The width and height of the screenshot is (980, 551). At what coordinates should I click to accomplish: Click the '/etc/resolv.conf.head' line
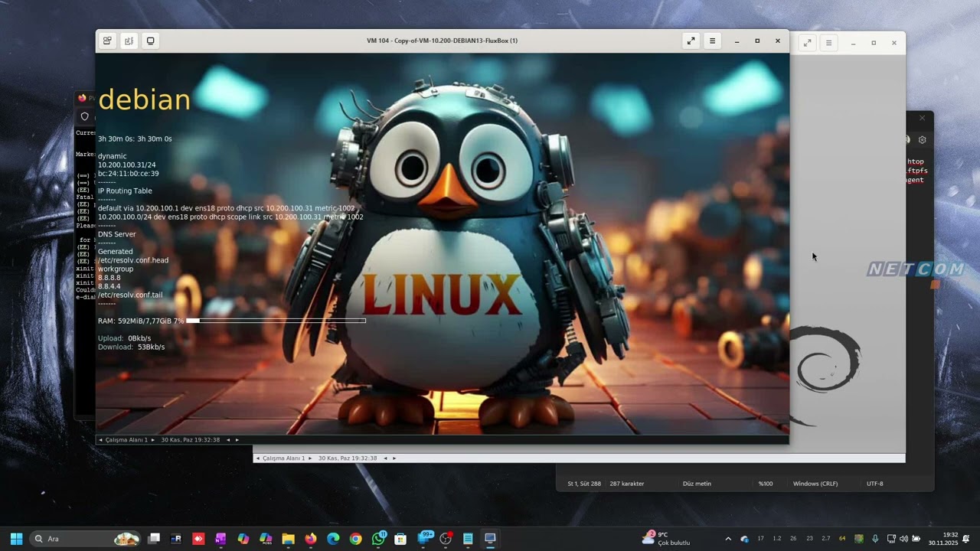[133, 260]
